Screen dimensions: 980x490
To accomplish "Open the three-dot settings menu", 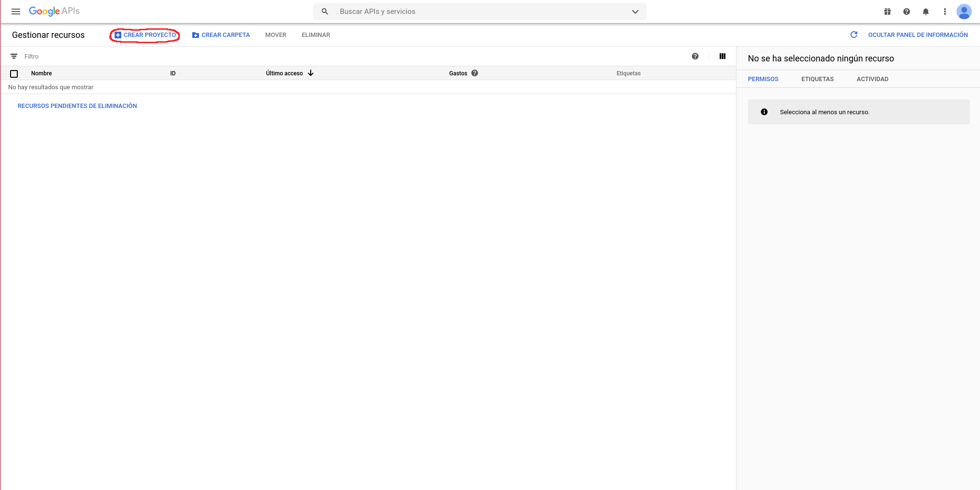I will [945, 12].
